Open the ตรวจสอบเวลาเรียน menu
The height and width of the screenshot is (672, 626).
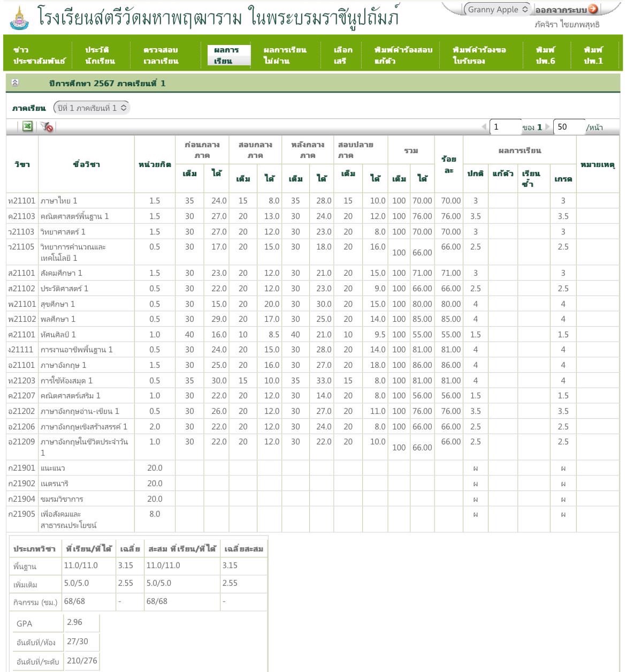(161, 55)
